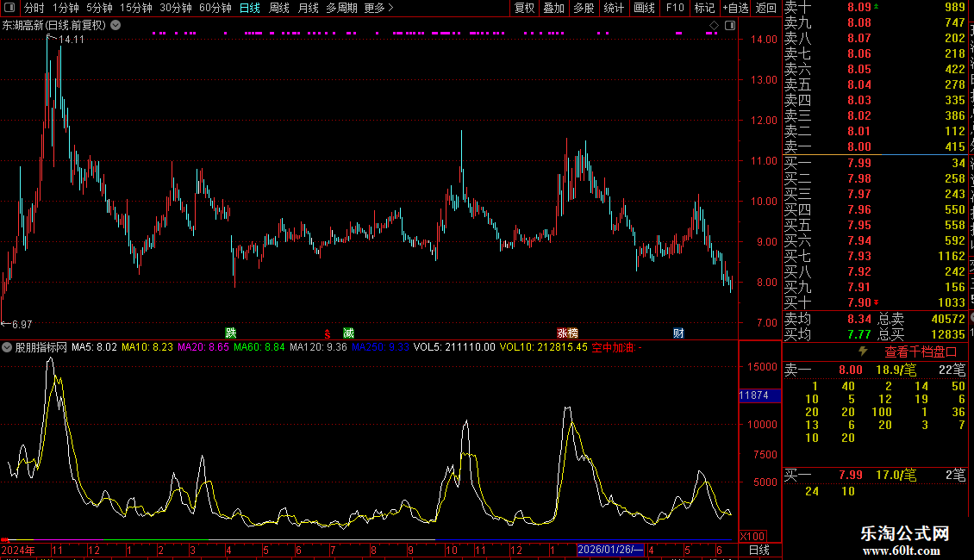Click the VOL10: 212815.45 value
This screenshot has height=560, width=974.
click(x=544, y=347)
